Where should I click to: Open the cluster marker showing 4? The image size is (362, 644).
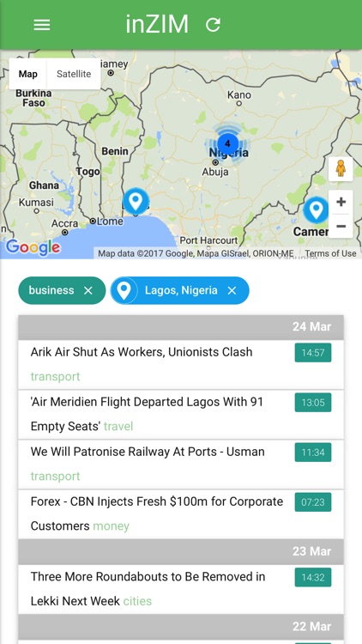[227, 144]
